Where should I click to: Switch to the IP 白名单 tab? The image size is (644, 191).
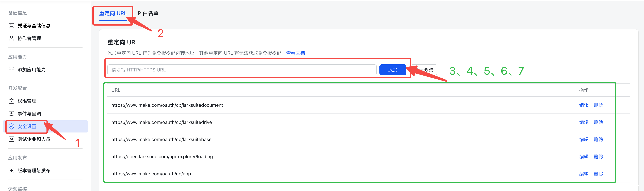[147, 13]
